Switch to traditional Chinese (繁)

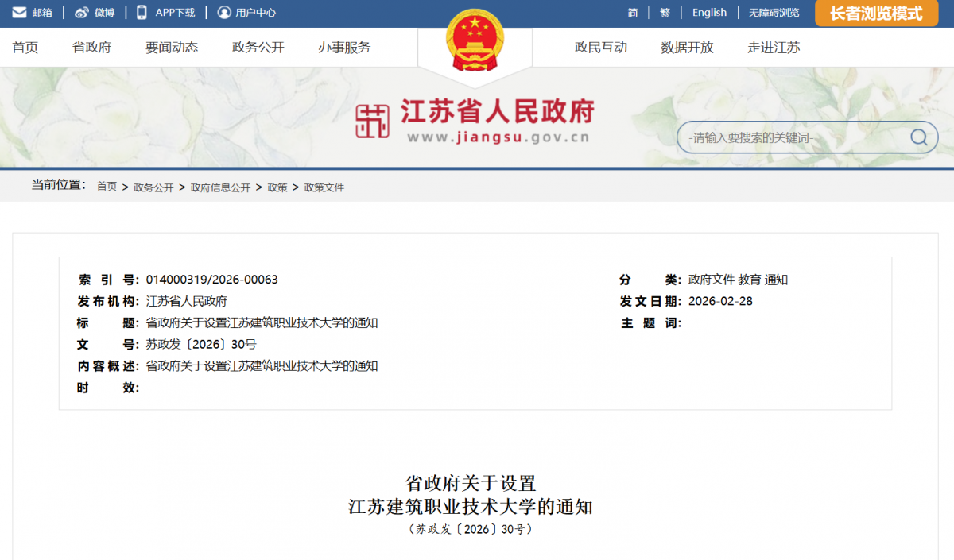tap(665, 13)
